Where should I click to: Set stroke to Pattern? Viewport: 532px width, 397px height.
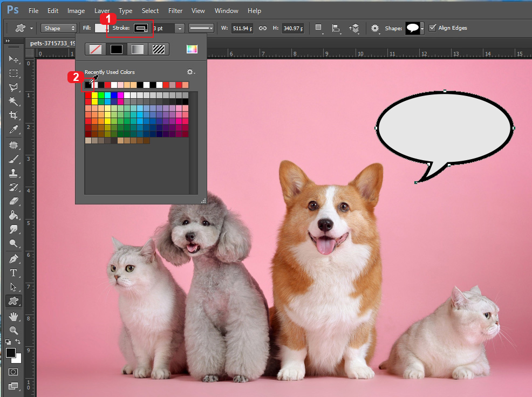point(159,49)
